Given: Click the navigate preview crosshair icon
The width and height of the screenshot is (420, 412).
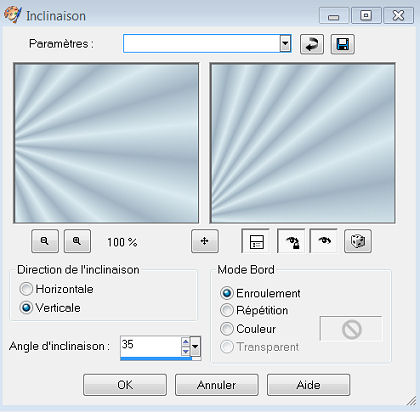Looking at the screenshot, I should click(x=205, y=241).
